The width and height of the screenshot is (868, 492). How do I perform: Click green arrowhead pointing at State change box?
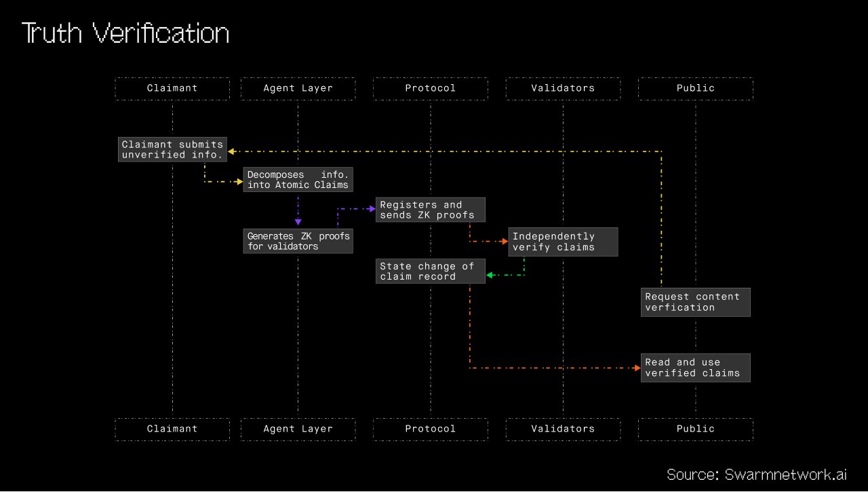[490, 275]
